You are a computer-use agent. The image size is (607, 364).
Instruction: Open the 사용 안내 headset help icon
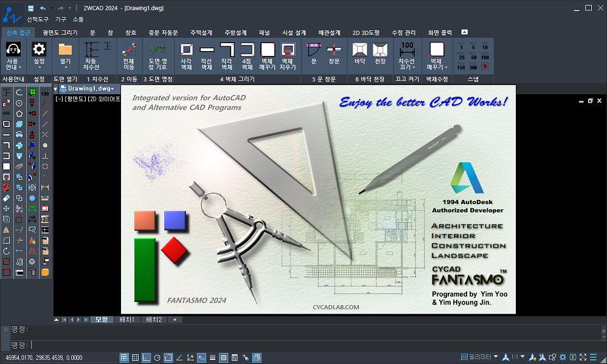[x=13, y=49]
